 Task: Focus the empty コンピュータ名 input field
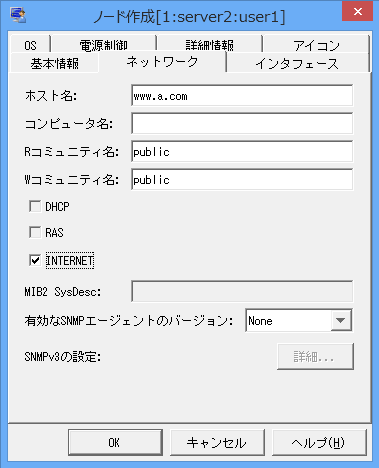point(242,123)
